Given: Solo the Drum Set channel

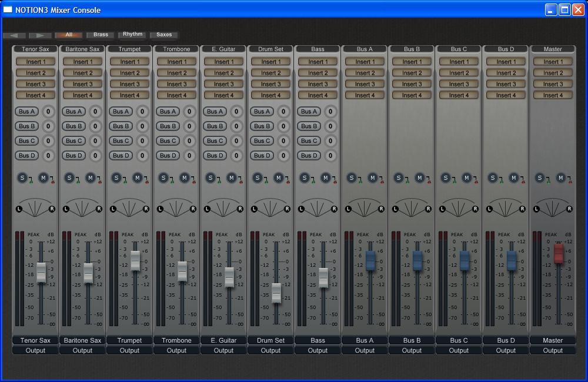Looking at the screenshot, I should tap(258, 177).
